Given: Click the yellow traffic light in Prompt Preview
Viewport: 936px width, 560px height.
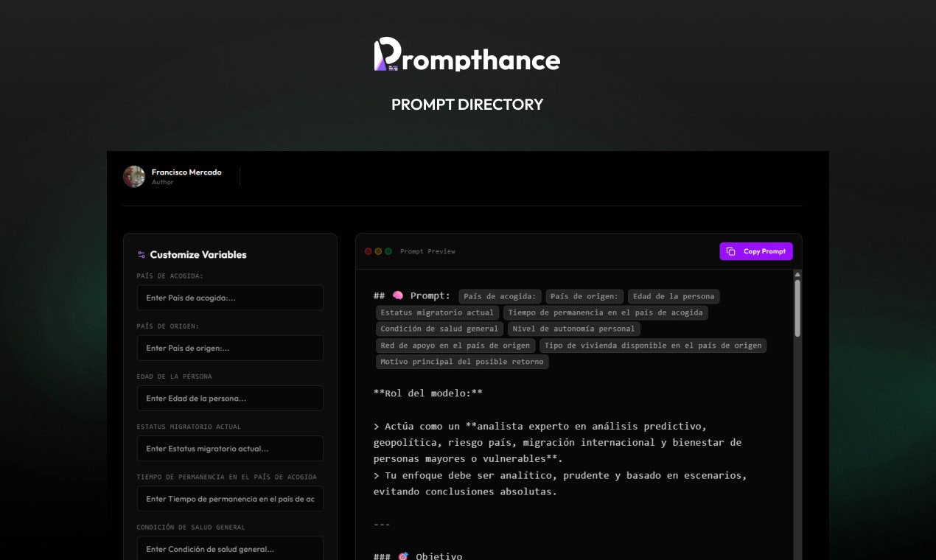Looking at the screenshot, I should click(x=377, y=251).
